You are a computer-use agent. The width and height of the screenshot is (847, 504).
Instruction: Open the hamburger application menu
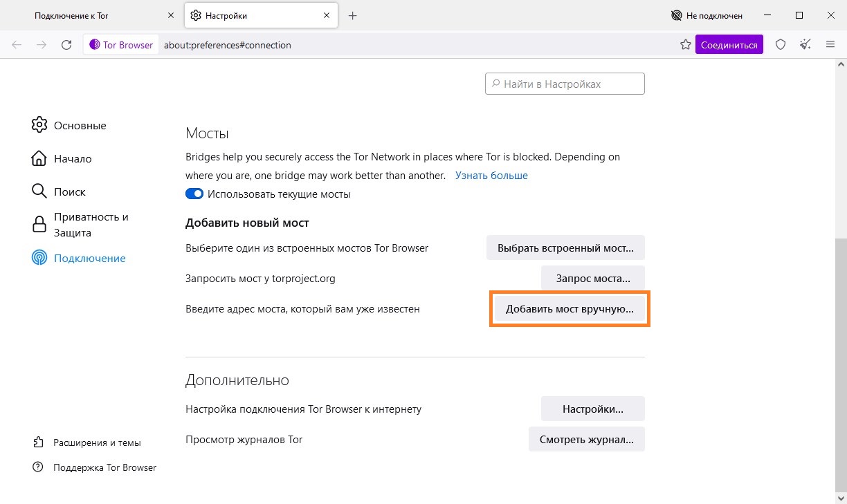(830, 45)
